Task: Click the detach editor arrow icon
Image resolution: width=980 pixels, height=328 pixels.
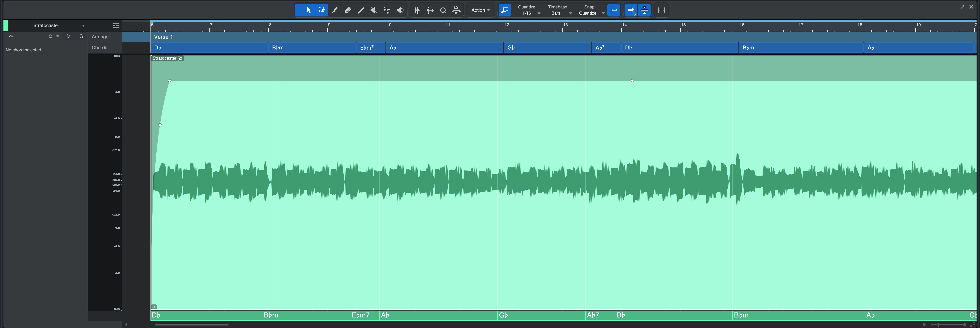Action: coord(963,7)
